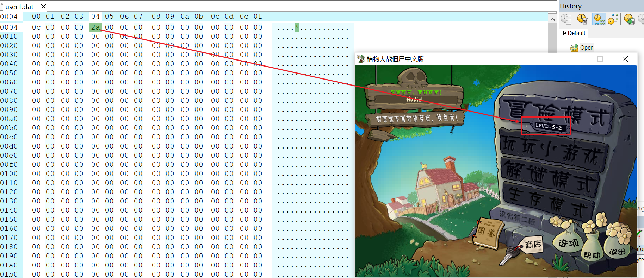Click offset label 0080
This screenshot has width=644, height=278.
coord(9,100)
